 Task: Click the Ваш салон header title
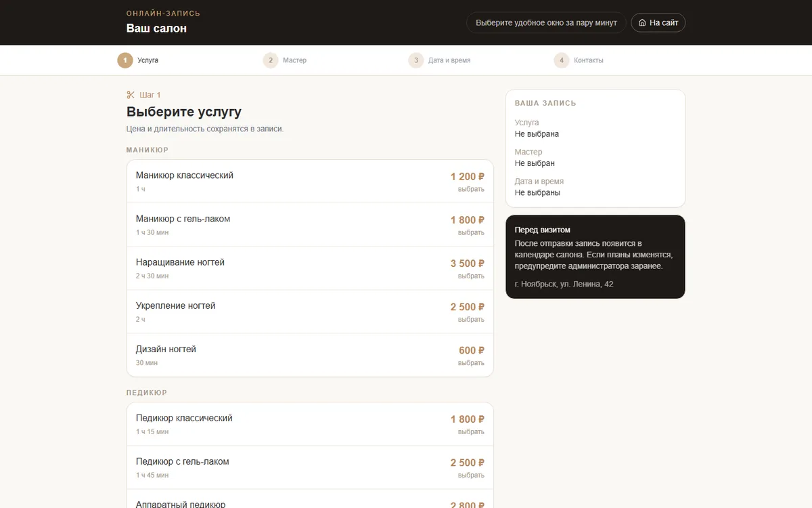[156, 28]
